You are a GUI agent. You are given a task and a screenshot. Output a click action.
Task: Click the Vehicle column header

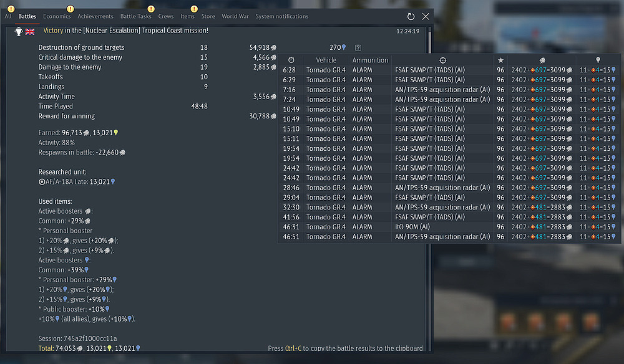326,60
